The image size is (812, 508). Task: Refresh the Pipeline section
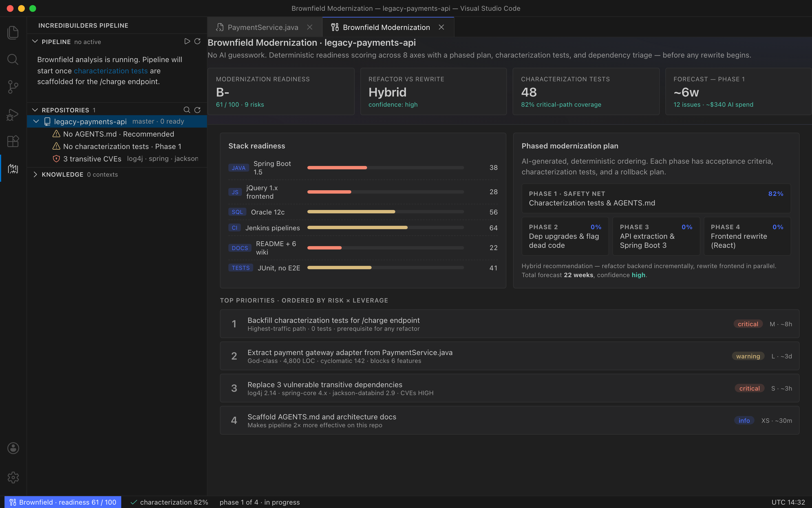pos(198,41)
